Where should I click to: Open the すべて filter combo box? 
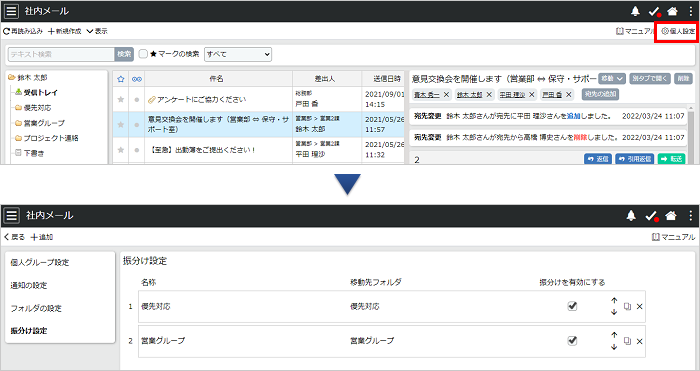coord(238,54)
